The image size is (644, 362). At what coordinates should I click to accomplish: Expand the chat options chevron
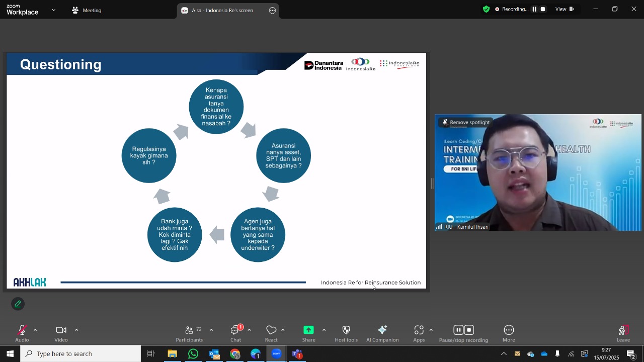click(x=249, y=330)
